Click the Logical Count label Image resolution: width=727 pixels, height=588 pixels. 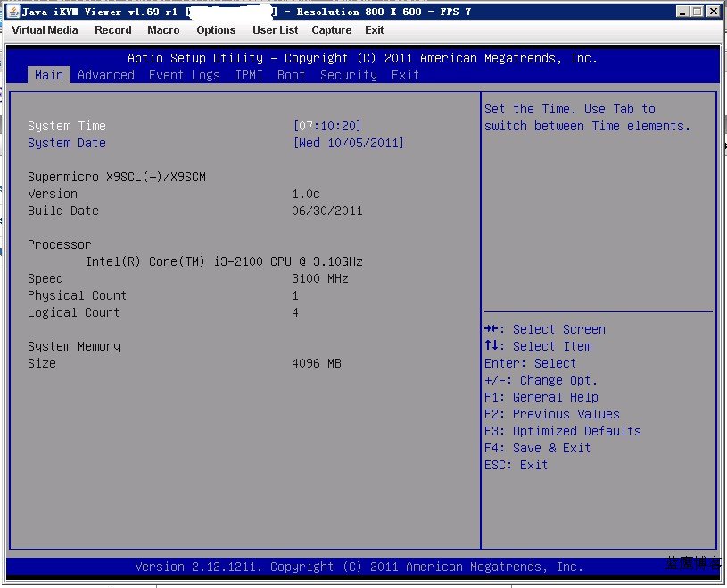click(73, 312)
